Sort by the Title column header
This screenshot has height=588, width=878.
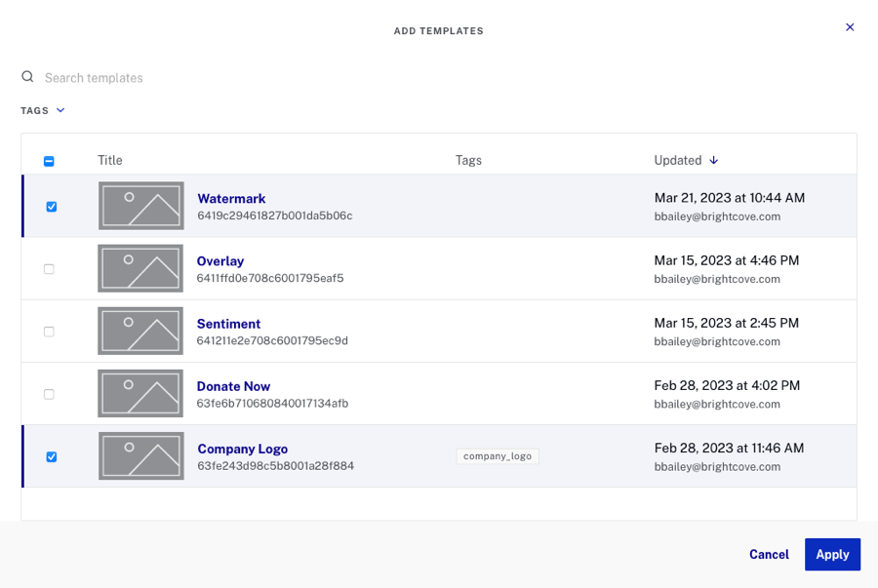click(110, 160)
